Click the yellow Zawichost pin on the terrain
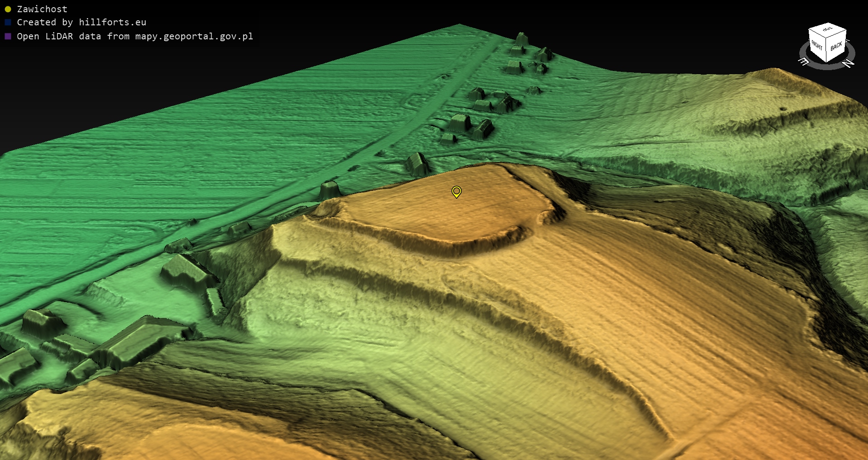 [457, 192]
